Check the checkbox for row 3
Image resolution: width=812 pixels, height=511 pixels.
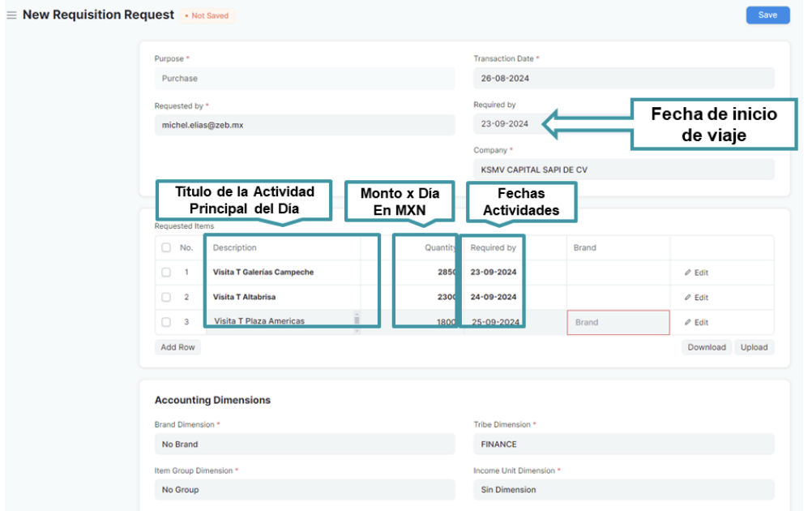(166, 322)
